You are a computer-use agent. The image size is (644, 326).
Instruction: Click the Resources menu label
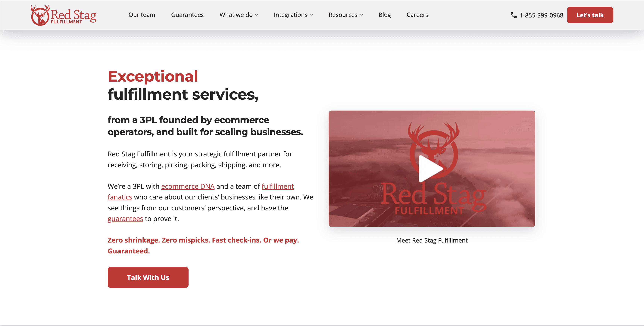click(343, 15)
